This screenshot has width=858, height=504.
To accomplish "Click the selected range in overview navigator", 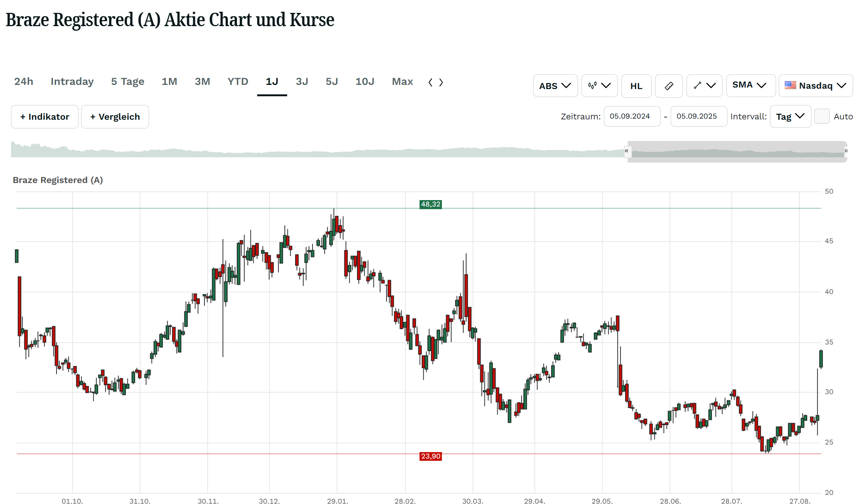I will pyautogui.click(x=737, y=151).
